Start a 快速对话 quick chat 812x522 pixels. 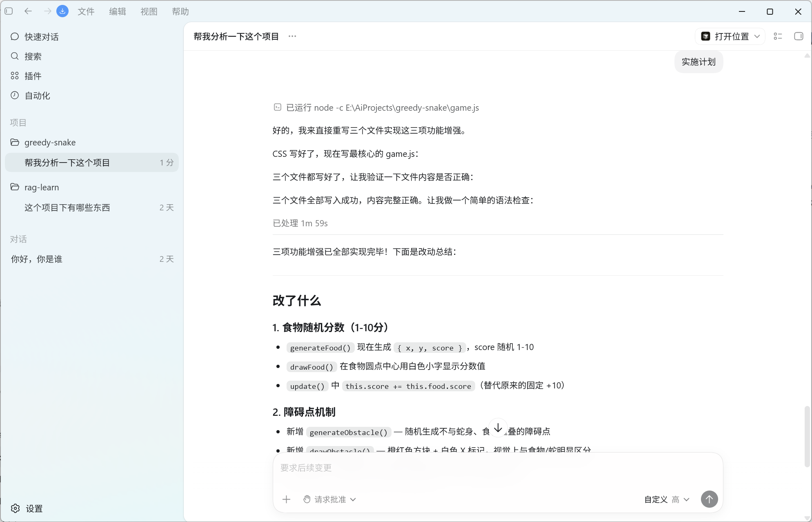pyautogui.click(x=92, y=37)
